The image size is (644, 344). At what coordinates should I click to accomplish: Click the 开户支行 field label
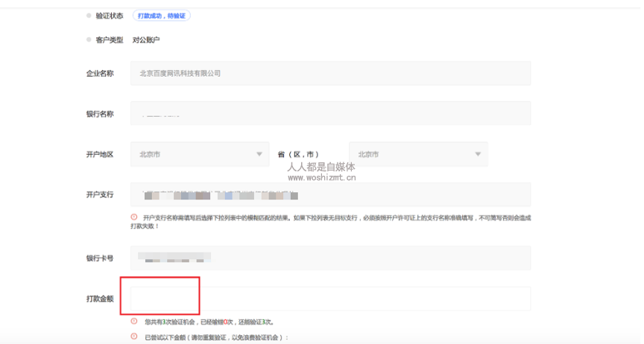click(x=100, y=194)
